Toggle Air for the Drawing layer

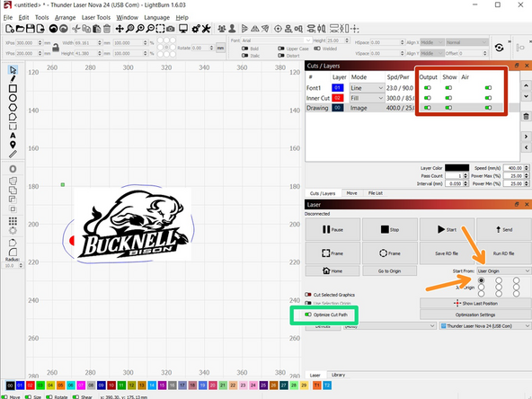(x=488, y=108)
